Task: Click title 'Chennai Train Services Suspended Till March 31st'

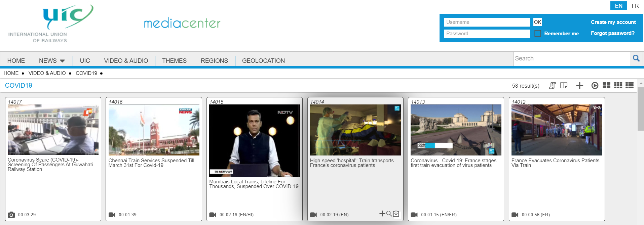Action: [x=151, y=163]
